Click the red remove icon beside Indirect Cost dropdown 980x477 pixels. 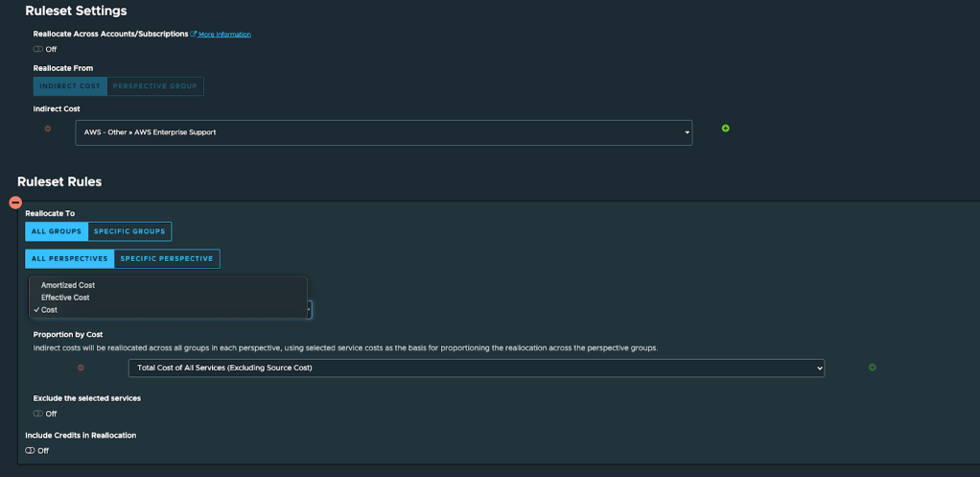(48, 129)
